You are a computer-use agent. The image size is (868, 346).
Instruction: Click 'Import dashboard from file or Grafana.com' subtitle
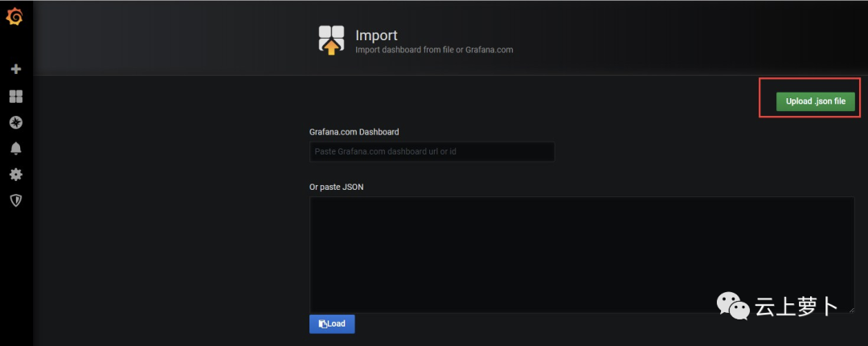tap(434, 50)
